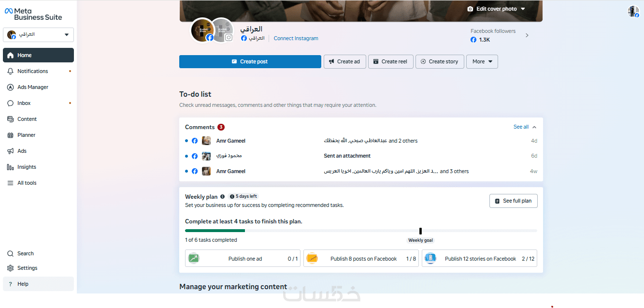The width and height of the screenshot is (644, 308).
Task: Click the See full plan button
Action: (513, 201)
